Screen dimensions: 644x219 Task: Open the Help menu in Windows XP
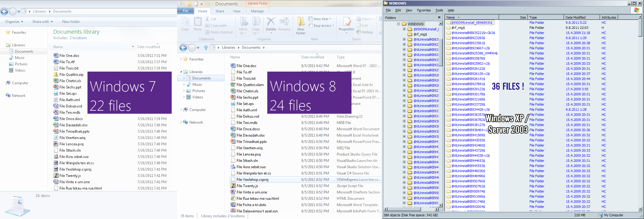pyautogui.click(x=451, y=10)
